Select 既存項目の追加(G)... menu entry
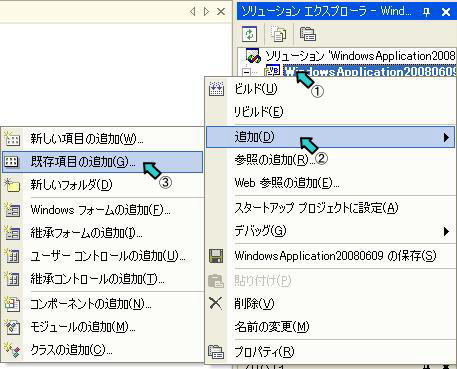Viewport: 457px width, 369px height. pos(102,162)
